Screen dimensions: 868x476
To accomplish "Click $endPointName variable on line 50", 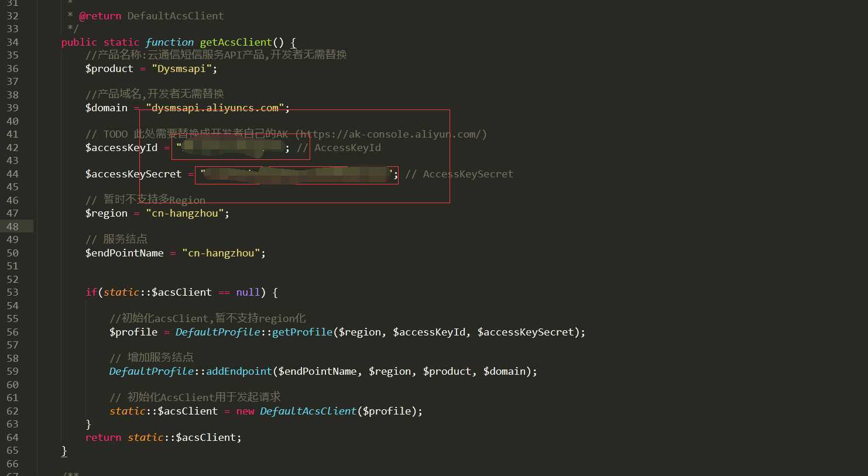I will 125,253.
